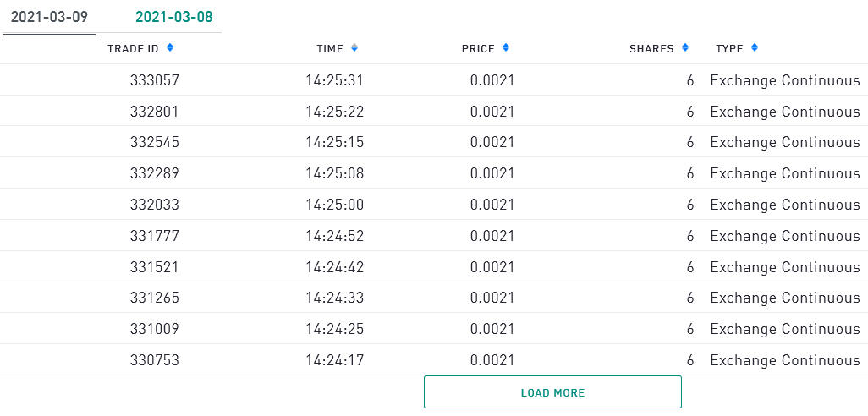Select trade 331777 entry
The image size is (868, 416).
click(x=155, y=236)
